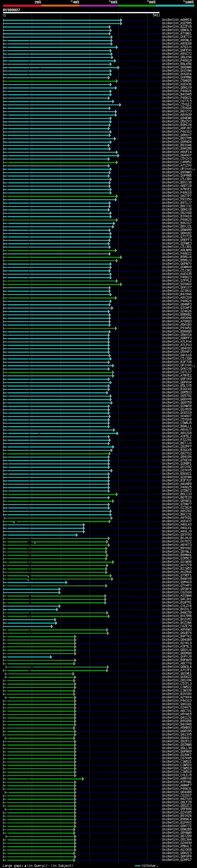
Task: Open hit UniRef100_A7XW61
Action: tap(177, 33)
